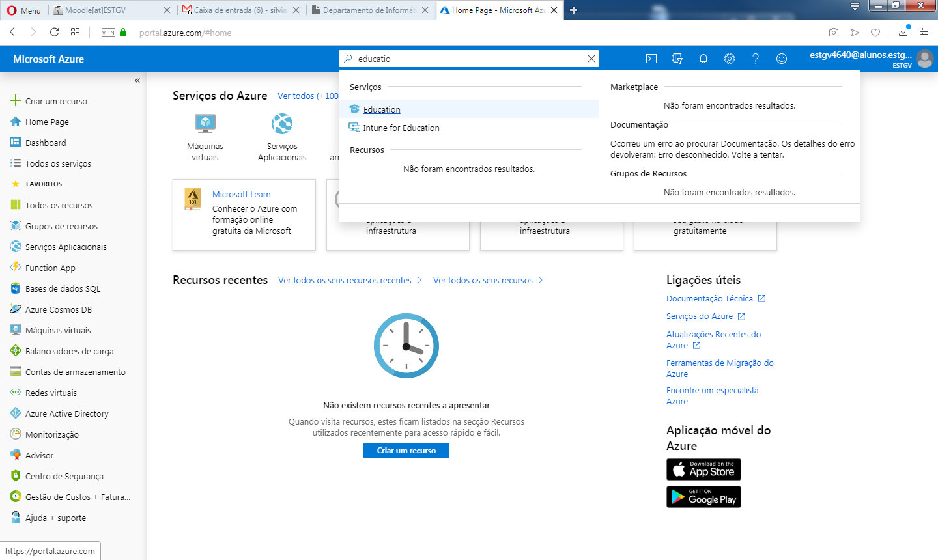
Task: Click Serviços Aplicacionais sidebar icon
Action: pos(16,247)
